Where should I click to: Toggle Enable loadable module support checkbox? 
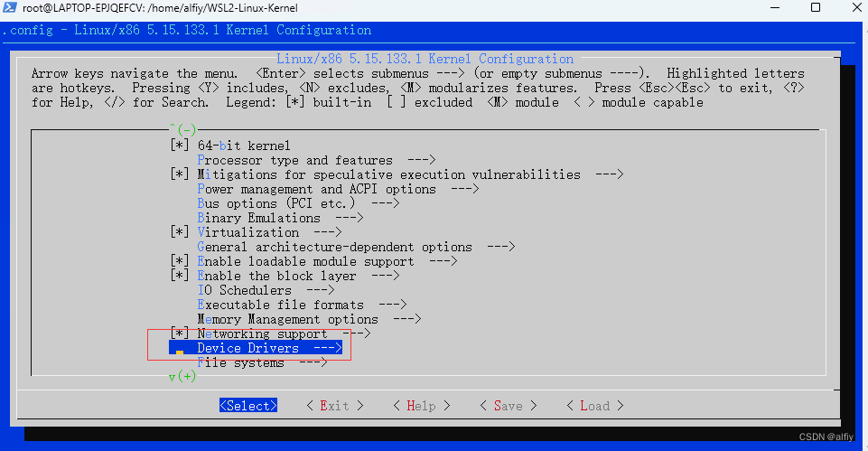pyautogui.click(x=180, y=261)
